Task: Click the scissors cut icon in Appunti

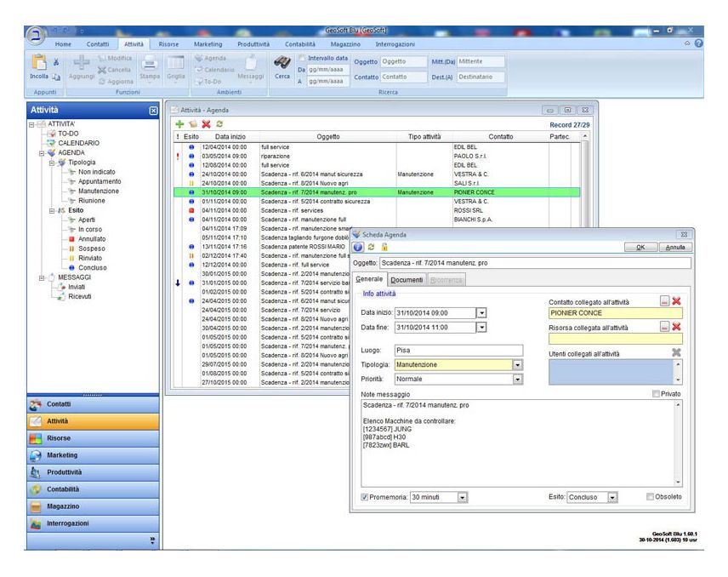Action: pos(56,62)
